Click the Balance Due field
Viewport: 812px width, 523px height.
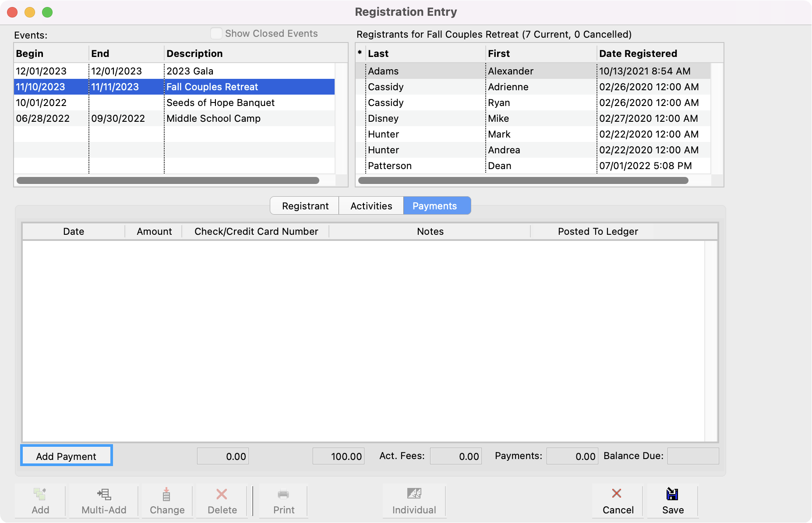(693, 456)
